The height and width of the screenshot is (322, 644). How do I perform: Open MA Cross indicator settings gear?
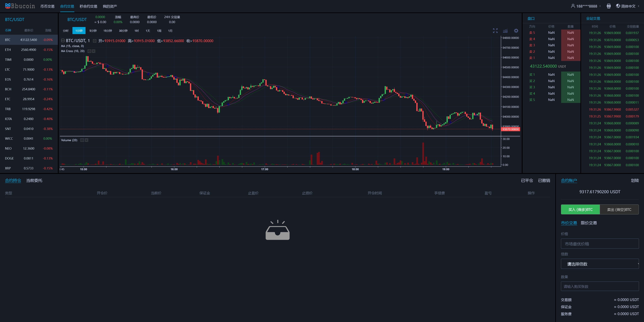89,51
